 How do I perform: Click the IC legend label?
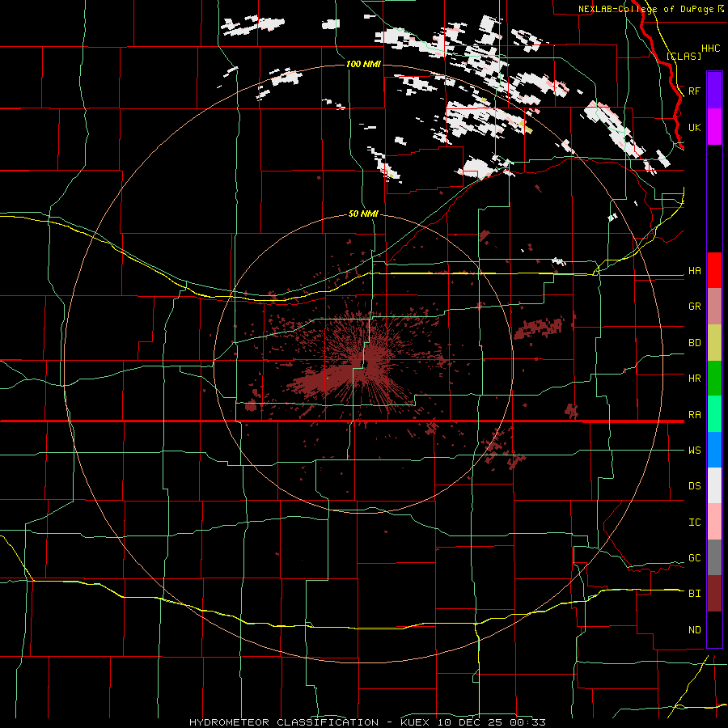point(694,523)
